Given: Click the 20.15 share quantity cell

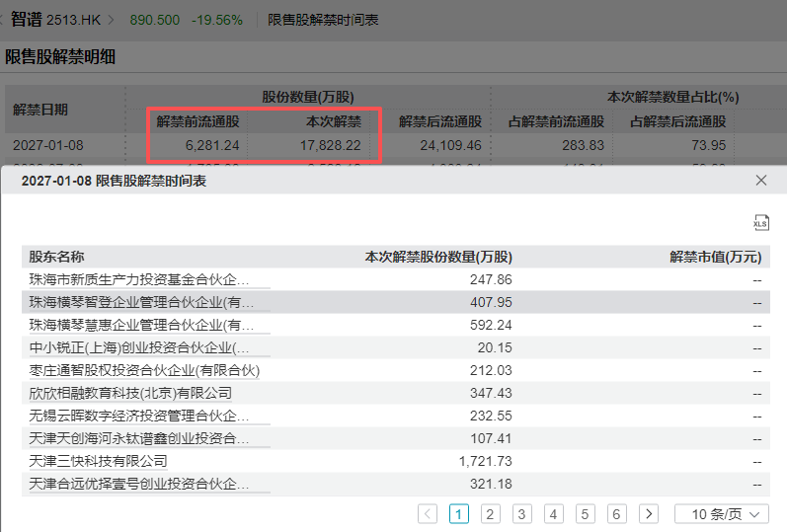Looking at the screenshot, I should (x=495, y=347).
